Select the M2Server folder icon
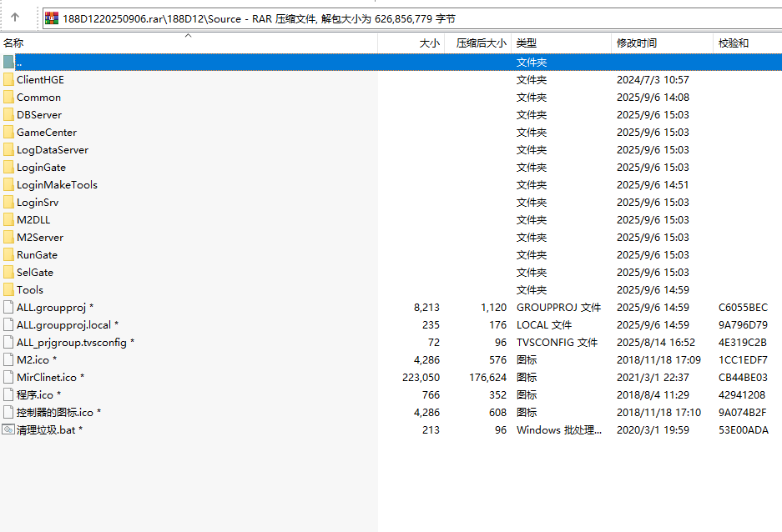Image resolution: width=782 pixels, height=532 pixels. tap(8, 238)
